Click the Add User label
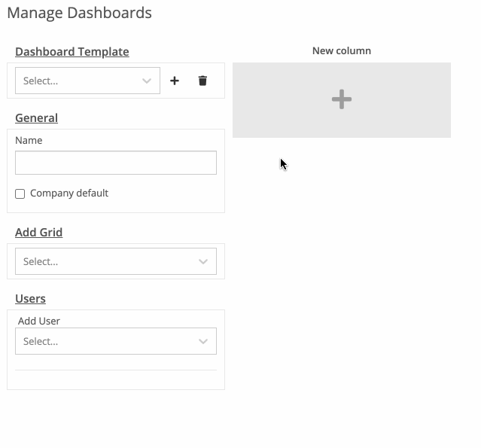The width and height of the screenshot is (481, 448). 39,321
